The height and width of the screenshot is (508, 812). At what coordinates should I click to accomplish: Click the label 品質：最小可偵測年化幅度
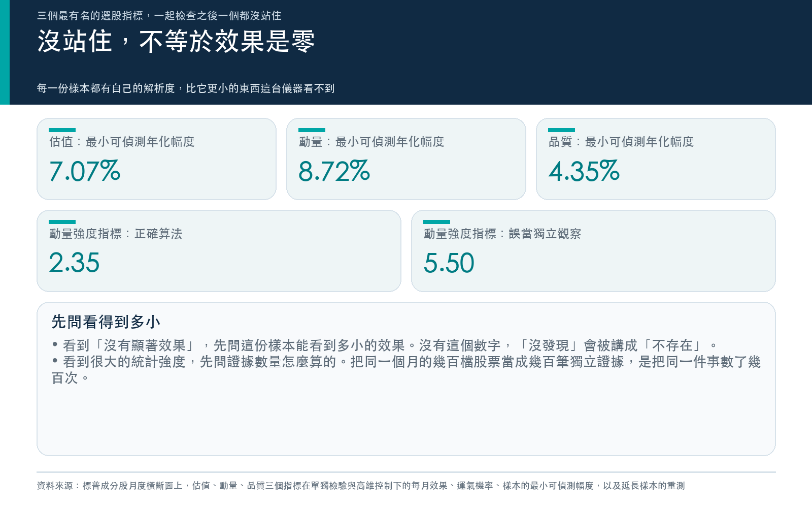pyautogui.click(x=621, y=142)
